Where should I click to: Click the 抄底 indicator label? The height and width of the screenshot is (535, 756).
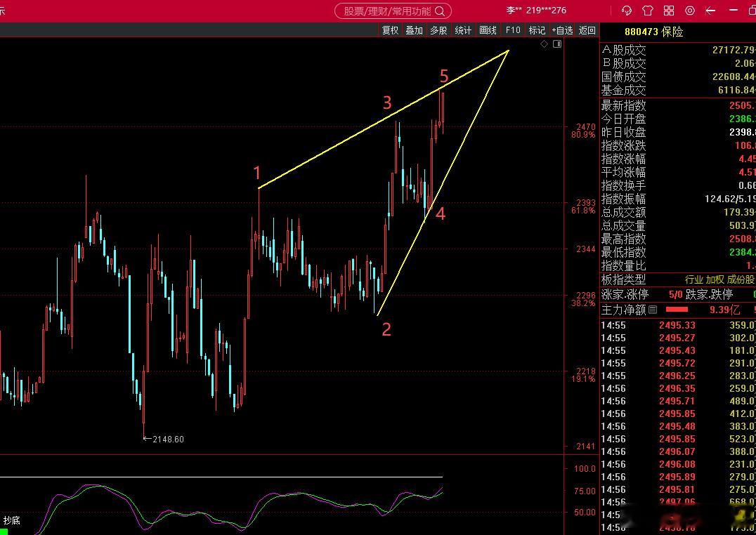[x=11, y=520]
